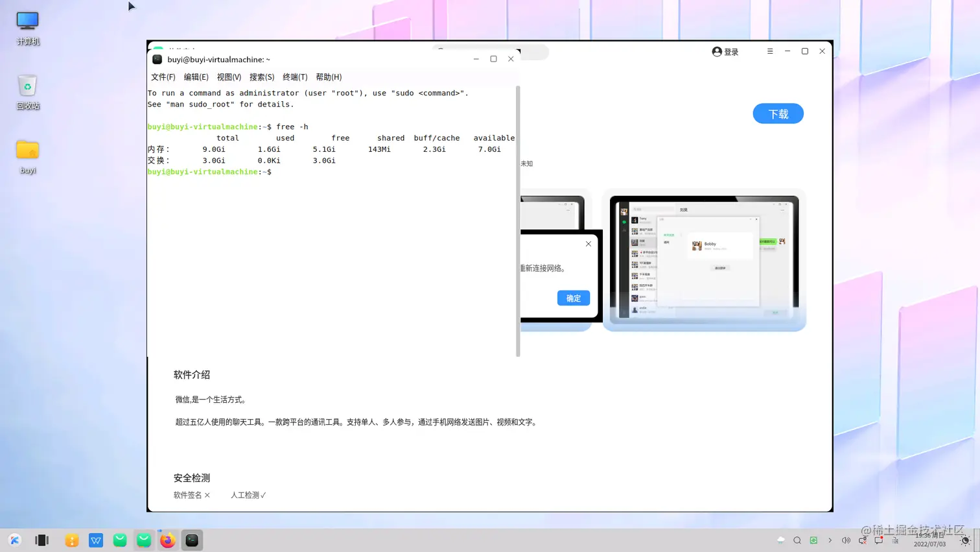Viewport: 980px width, 552px height.
Task: Click the terminal icon in the terminal title bar
Action: tap(157, 59)
